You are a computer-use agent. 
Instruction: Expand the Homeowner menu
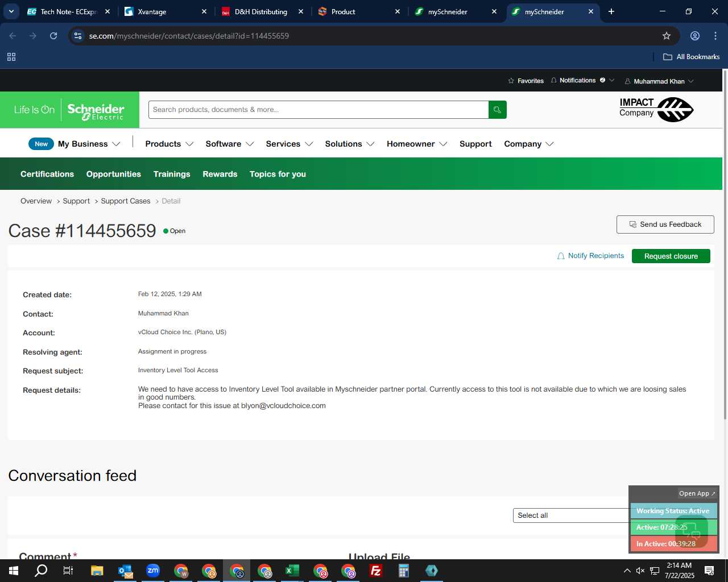[x=417, y=144]
